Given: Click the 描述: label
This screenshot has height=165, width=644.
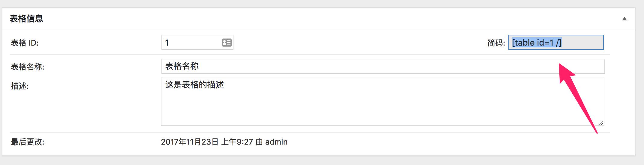Looking at the screenshot, I should coord(20,86).
